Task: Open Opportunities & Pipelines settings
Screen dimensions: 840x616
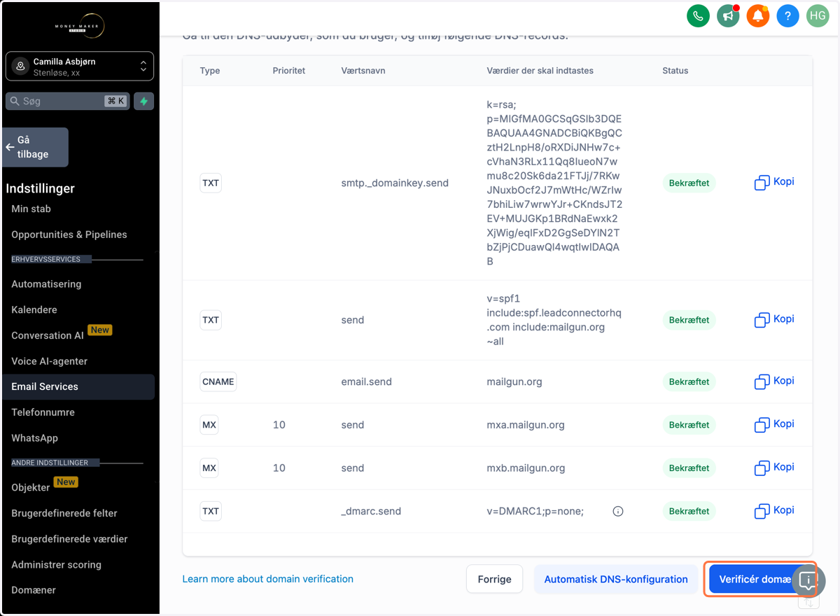Action: [x=69, y=234]
